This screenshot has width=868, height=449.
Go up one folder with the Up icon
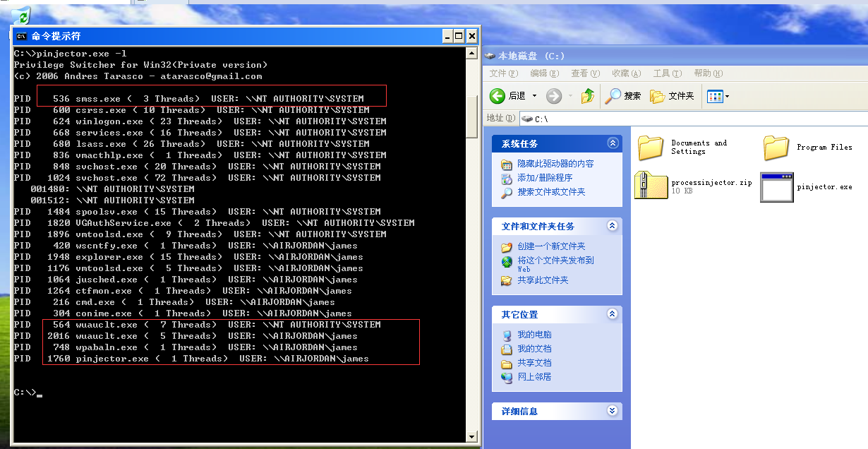point(588,96)
